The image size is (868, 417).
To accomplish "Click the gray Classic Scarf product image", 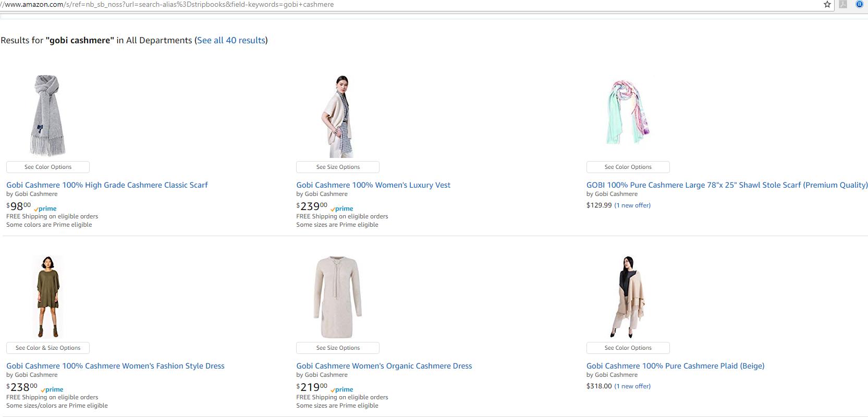I will 47,116.
